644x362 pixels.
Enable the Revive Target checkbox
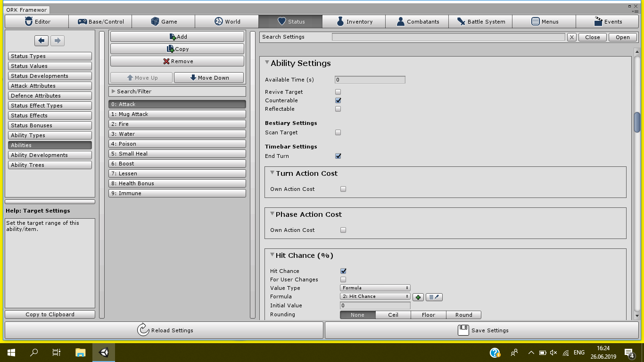point(338,92)
